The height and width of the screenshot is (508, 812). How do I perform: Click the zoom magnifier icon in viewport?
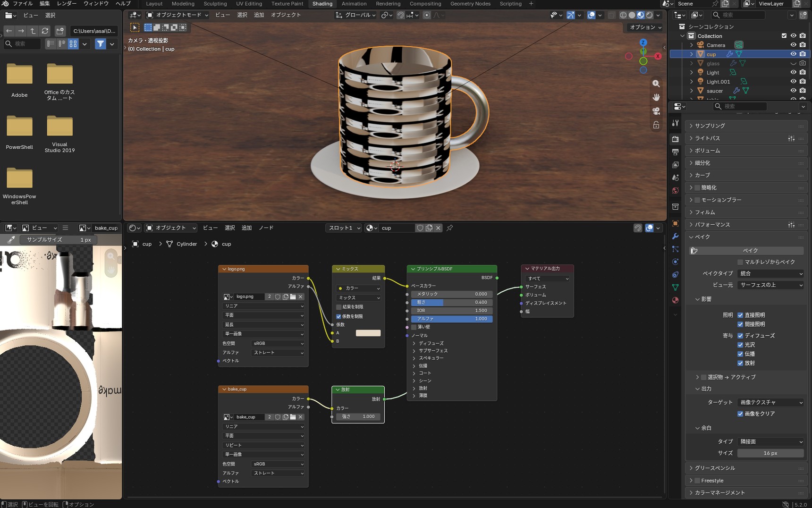656,84
